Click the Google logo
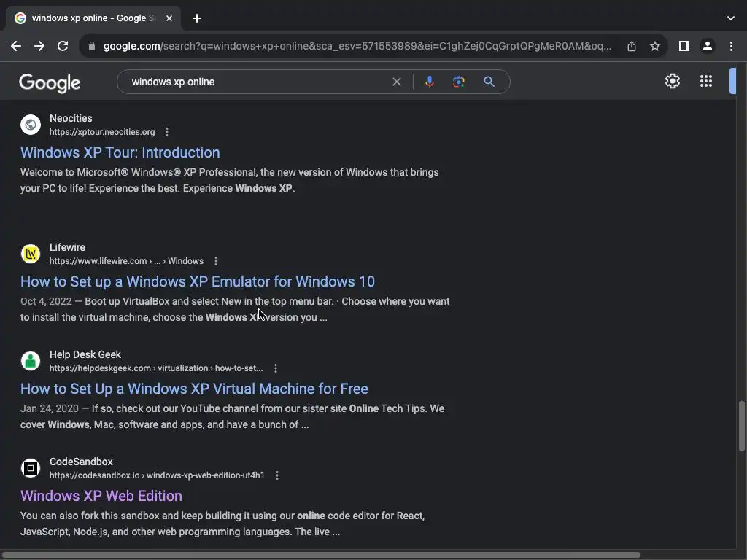Screen dimensions: 747x560 50,83
